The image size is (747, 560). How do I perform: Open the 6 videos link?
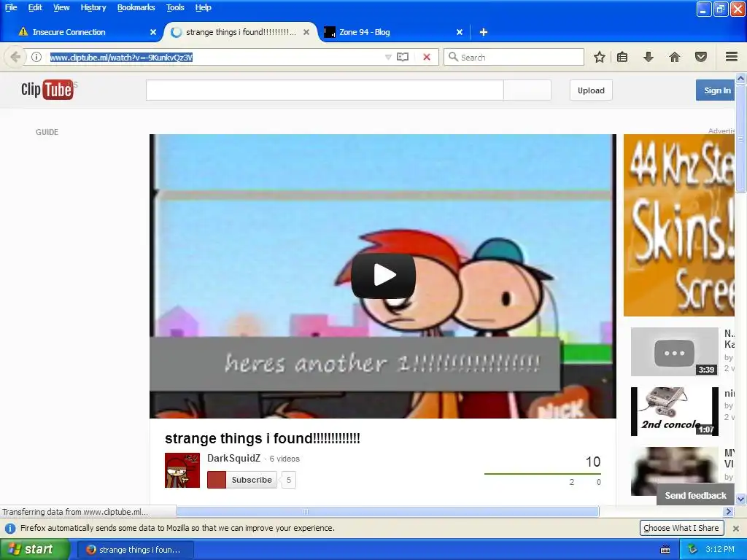(285, 459)
